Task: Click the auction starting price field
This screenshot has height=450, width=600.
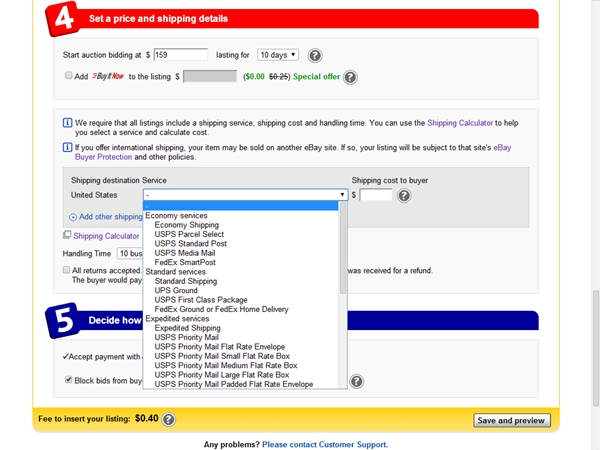Action: [x=181, y=55]
